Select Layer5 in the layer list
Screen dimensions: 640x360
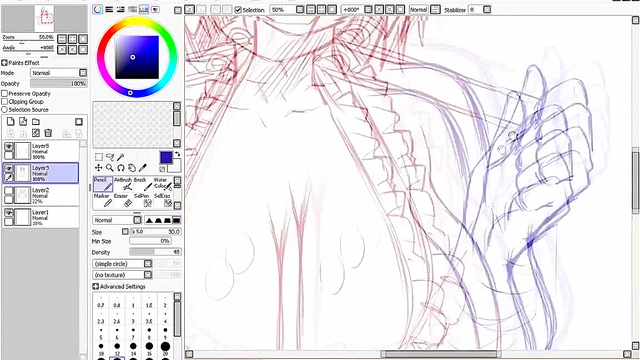click(x=41, y=151)
